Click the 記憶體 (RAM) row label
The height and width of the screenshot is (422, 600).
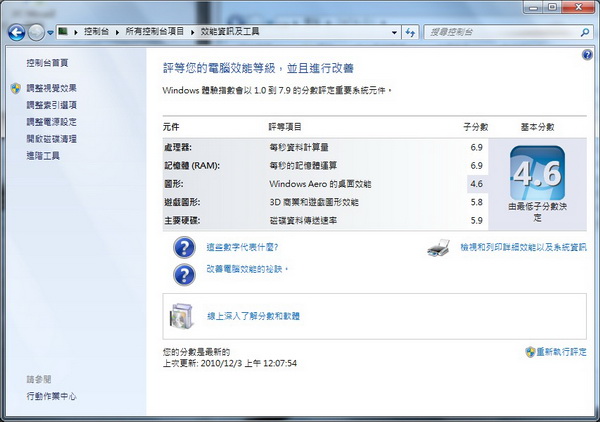point(192,166)
